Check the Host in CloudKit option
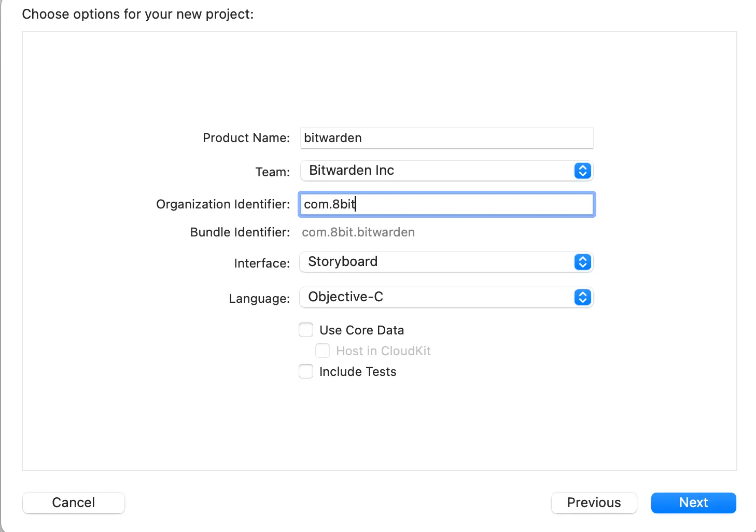 tap(323, 351)
